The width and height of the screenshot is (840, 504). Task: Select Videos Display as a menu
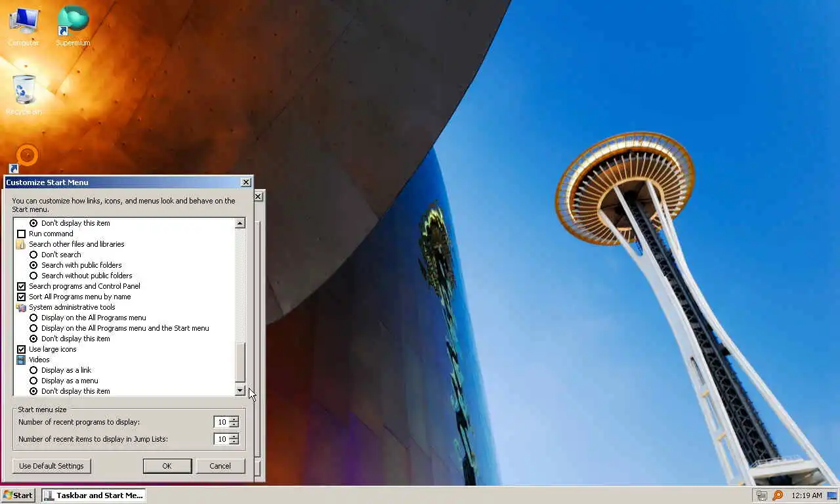point(33,381)
